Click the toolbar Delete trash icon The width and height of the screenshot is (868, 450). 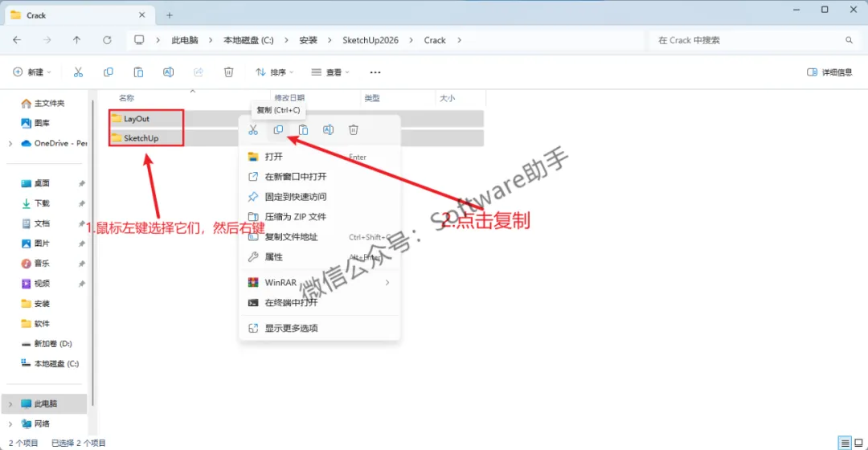tap(228, 72)
